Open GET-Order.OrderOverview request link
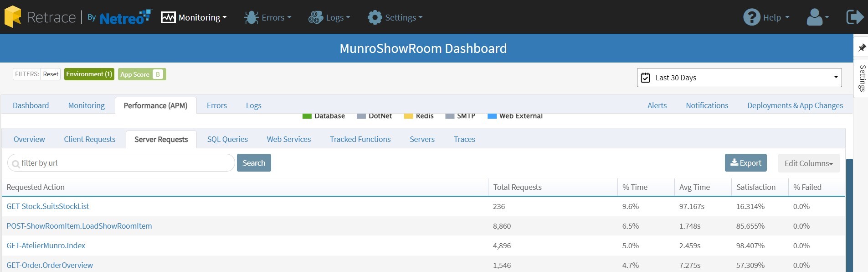Viewport: 868px width, 272px height. point(50,265)
